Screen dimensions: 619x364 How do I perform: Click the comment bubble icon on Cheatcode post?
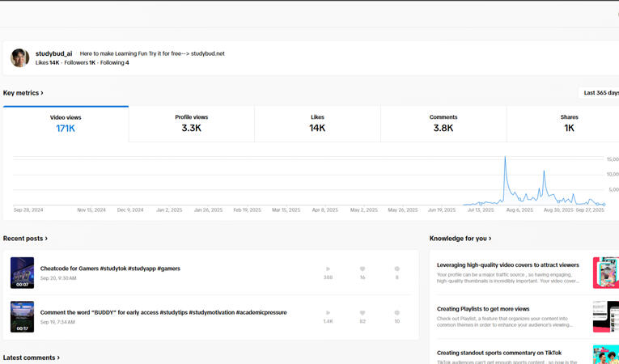pyautogui.click(x=396, y=269)
